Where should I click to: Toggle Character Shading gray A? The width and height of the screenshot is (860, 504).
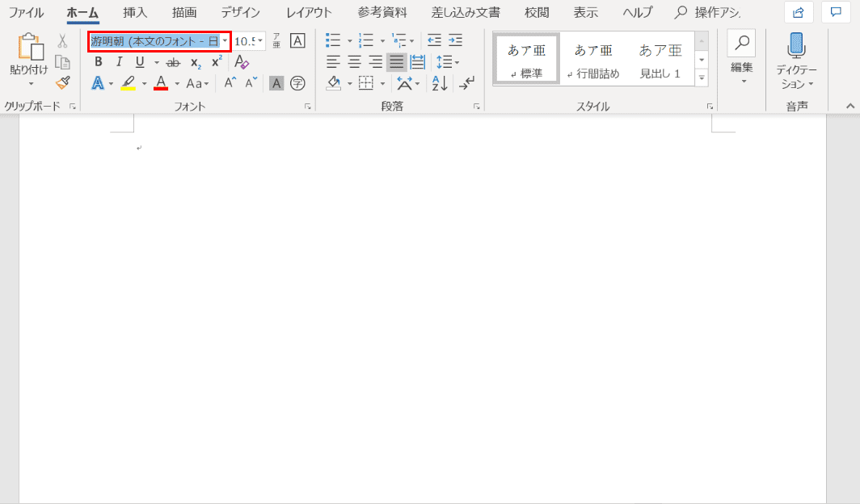coord(276,83)
